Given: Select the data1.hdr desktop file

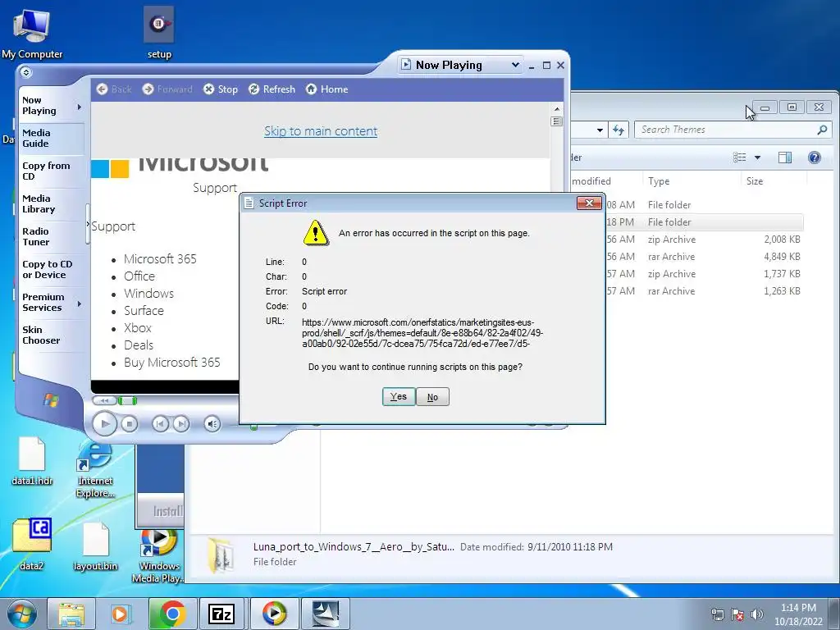Looking at the screenshot, I should (x=32, y=461).
